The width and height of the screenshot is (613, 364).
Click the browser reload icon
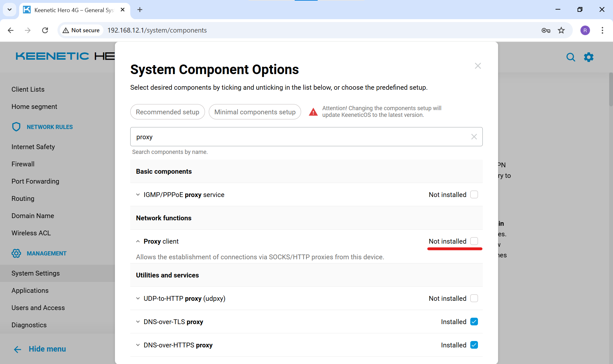tap(45, 30)
